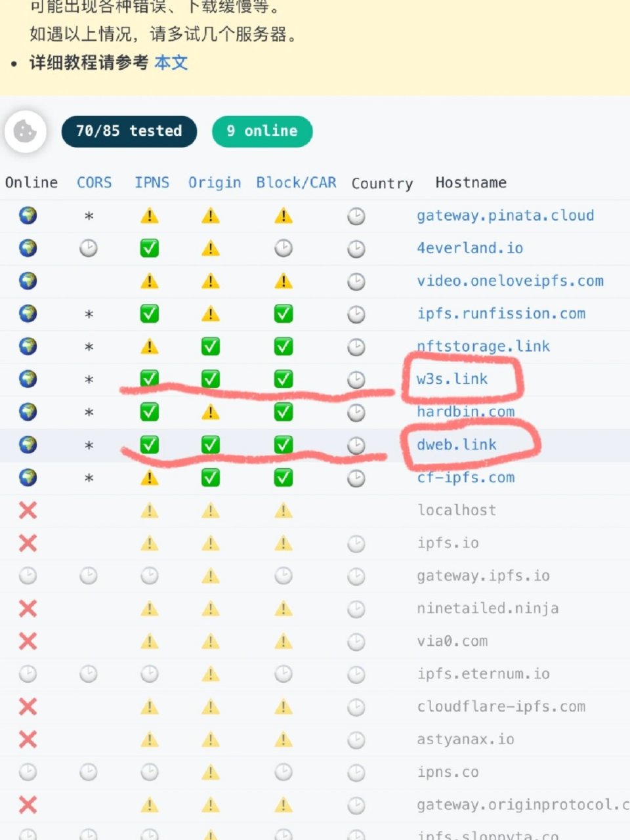Sort by the Block/CAR column header
Image resolution: width=630 pixels, height=840 pixels.
(x=296, y=182)
